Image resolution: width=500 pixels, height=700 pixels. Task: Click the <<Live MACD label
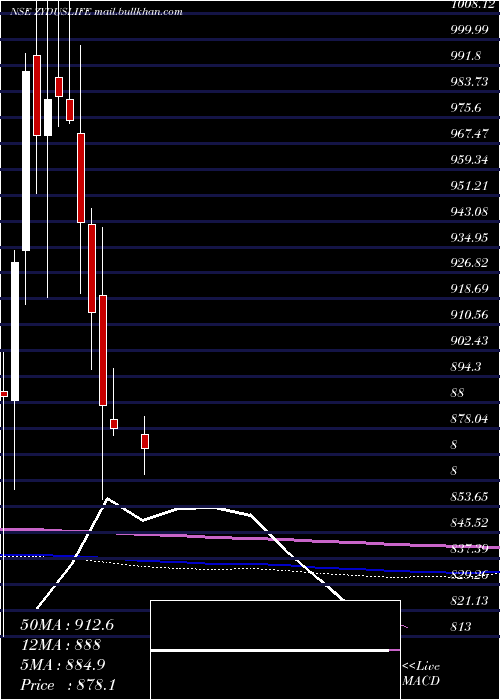pos(421,674)
